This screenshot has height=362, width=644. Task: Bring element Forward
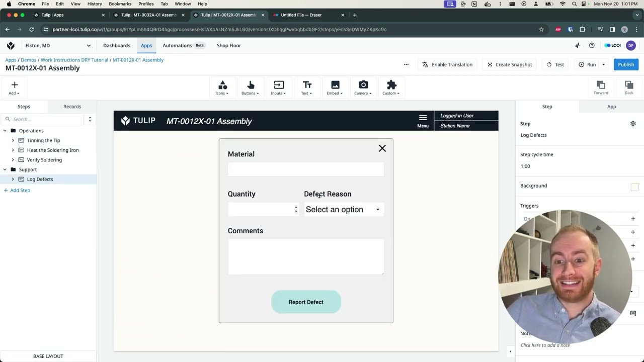pos(601,87)
